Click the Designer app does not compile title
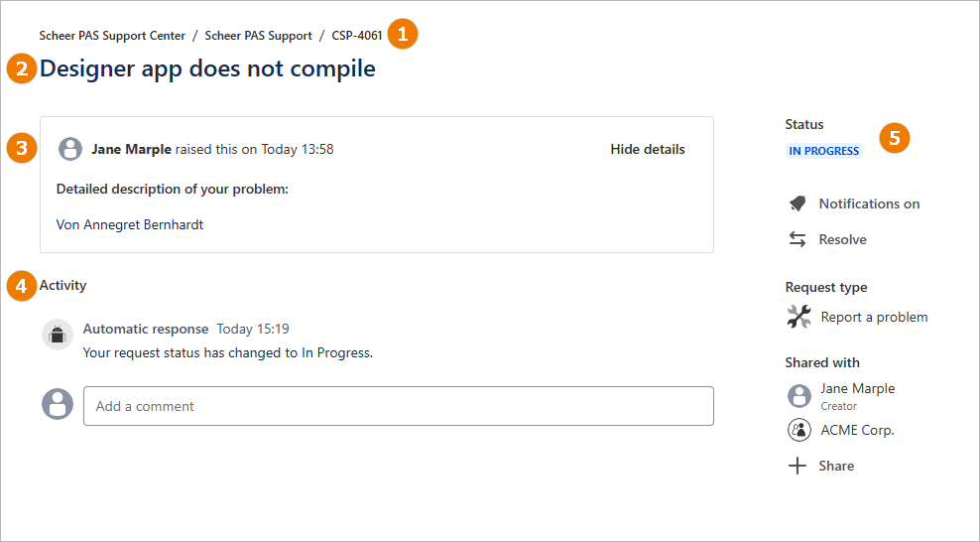This screenshot has width=980, height=542. [x=207, y=68]
